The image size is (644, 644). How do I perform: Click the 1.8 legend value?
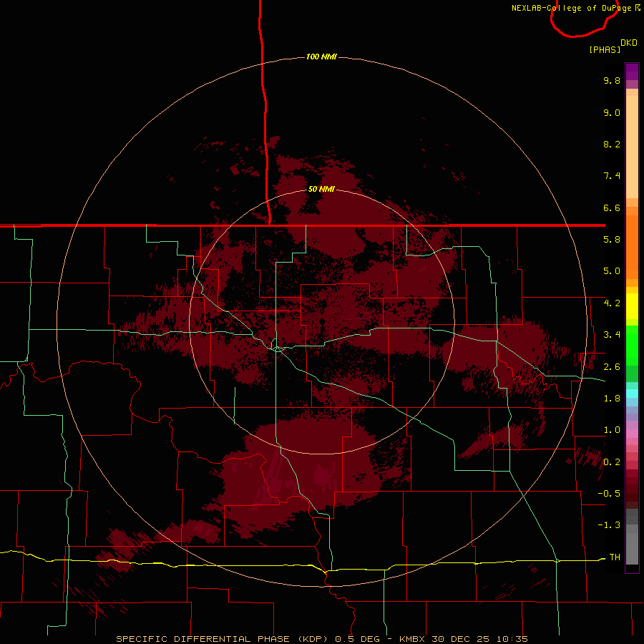tap(612, 399)
